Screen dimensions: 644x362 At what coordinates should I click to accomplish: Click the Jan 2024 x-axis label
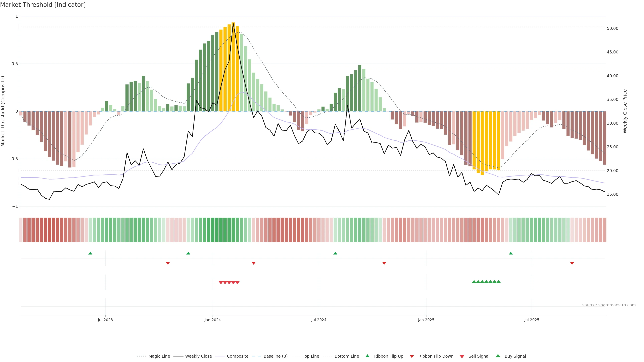pos(212,320)
